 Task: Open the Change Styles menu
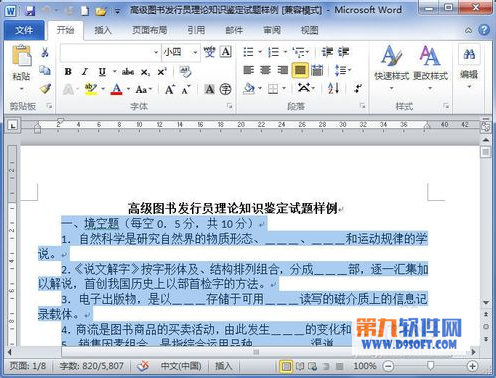[430, 67]
